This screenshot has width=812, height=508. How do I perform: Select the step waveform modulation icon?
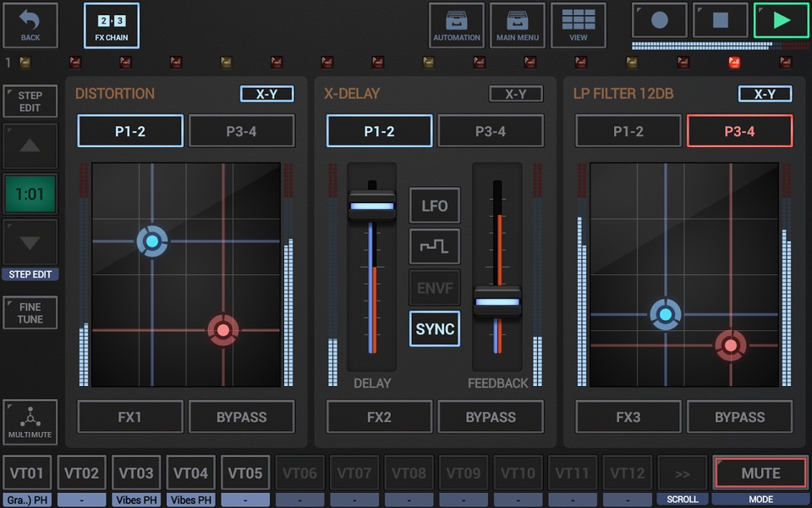pos(435,246)
